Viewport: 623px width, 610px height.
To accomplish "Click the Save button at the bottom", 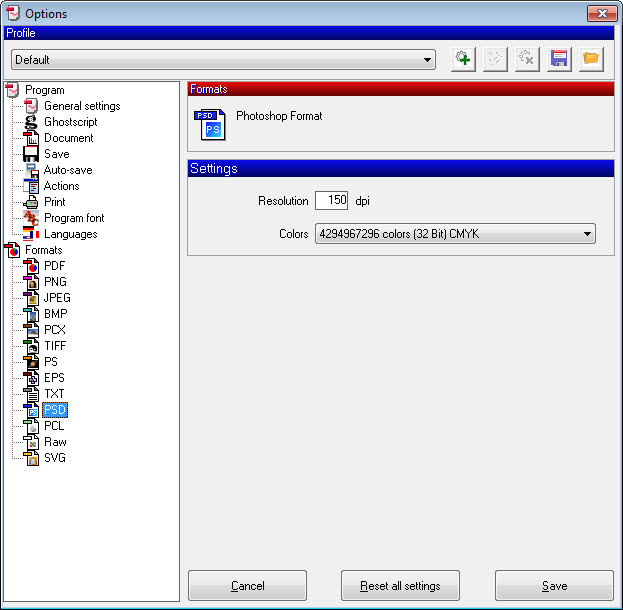I will [x=554, y=585].
